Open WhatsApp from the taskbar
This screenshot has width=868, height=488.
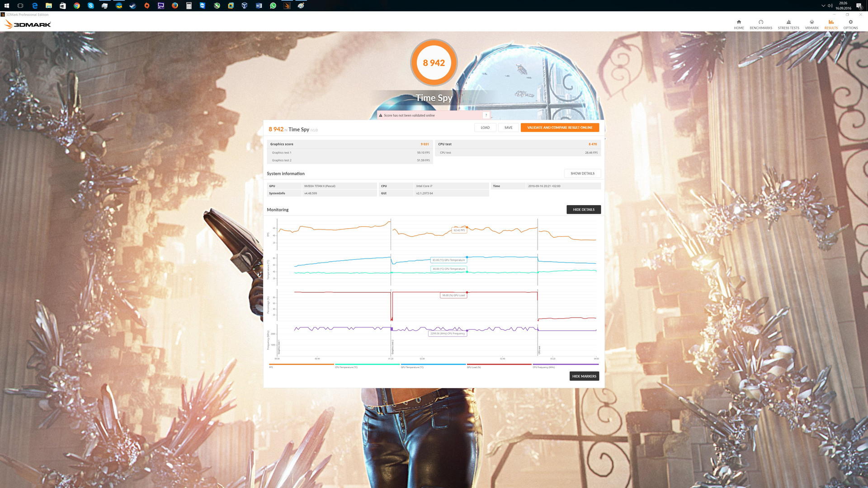click(x=273, y=5)
